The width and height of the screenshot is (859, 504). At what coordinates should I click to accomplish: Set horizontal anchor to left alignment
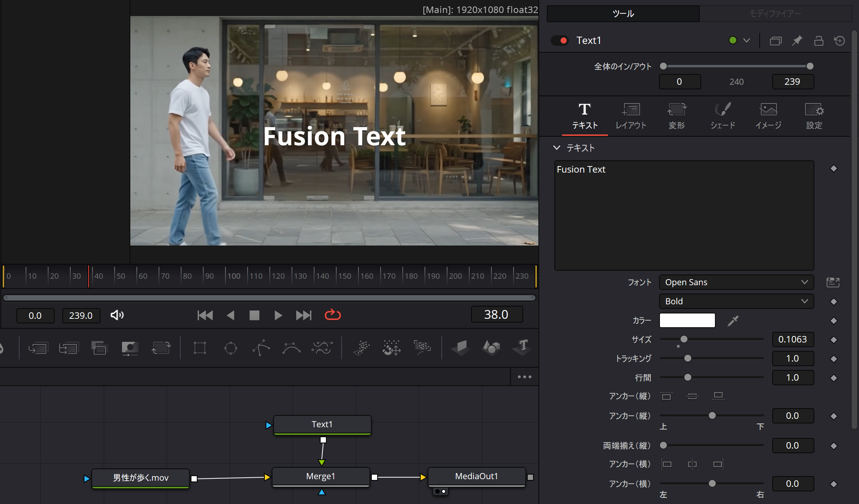(x=666, y=464)
